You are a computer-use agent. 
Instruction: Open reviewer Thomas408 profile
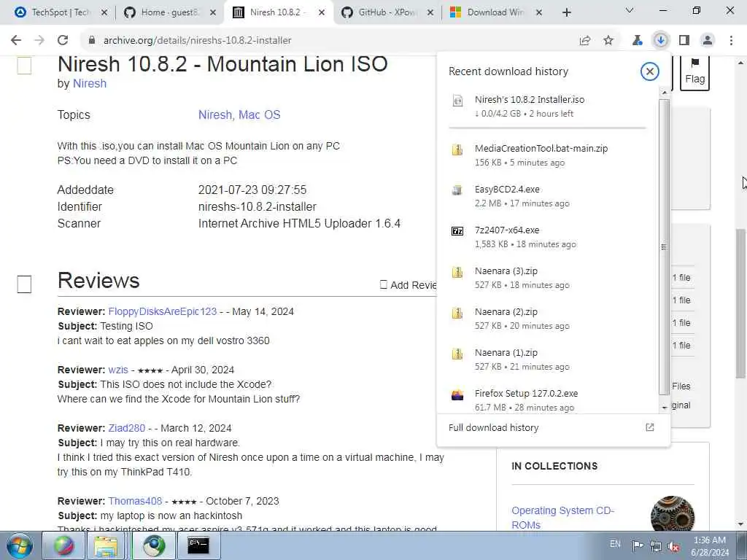click(x=135, y=501)
